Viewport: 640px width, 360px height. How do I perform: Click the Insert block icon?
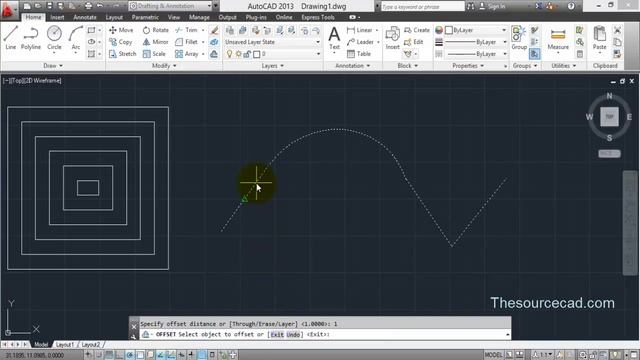pyautogui.click(x=393, y=38)
